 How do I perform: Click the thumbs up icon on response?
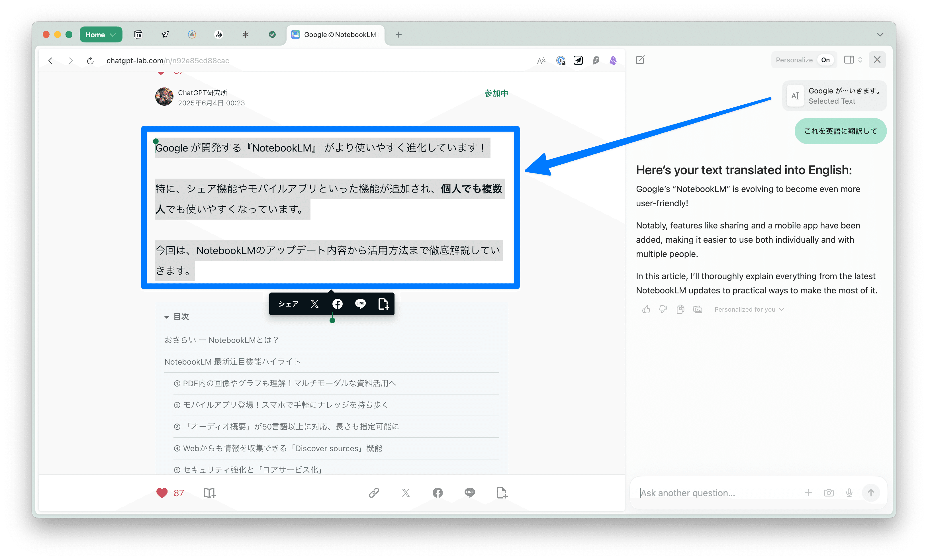[x=646, y=309]
